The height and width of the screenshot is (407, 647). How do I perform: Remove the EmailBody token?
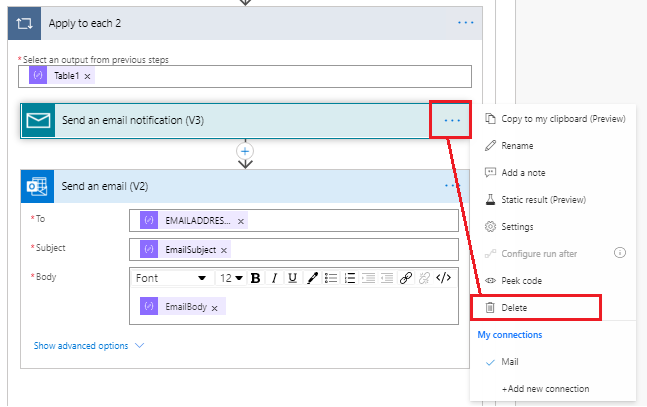pos(215,308)
